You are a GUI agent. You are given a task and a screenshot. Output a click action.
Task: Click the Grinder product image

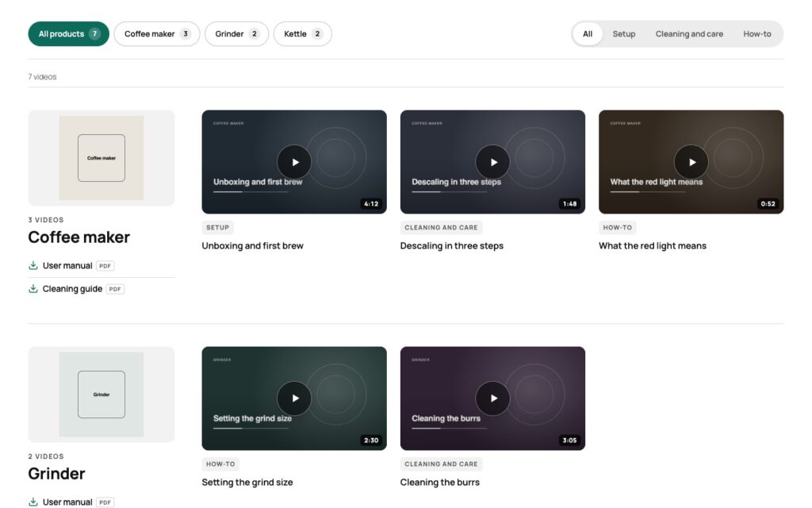click(x=101, y=394)
